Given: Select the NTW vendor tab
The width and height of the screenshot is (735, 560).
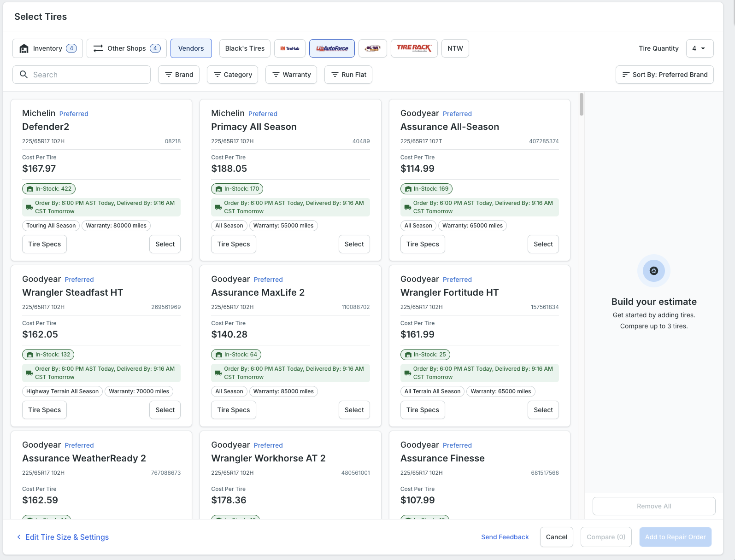Looking at the screenshot, I should 455,48.
